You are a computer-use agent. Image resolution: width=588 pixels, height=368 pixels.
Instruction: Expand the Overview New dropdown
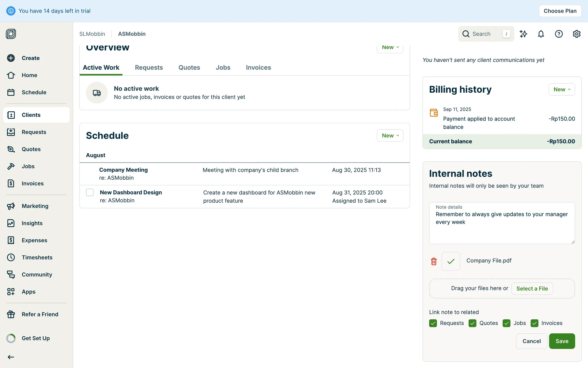(x=390, y=48)
